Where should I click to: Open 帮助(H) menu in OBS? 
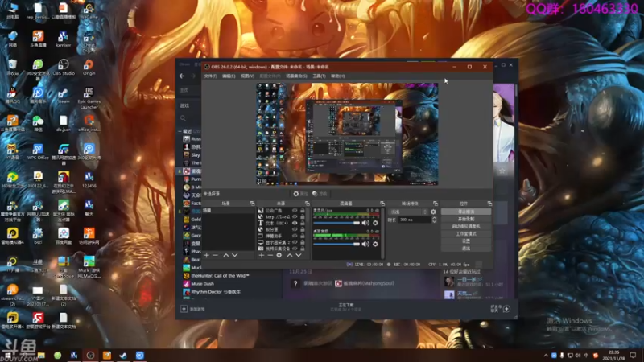coord(337,76)
